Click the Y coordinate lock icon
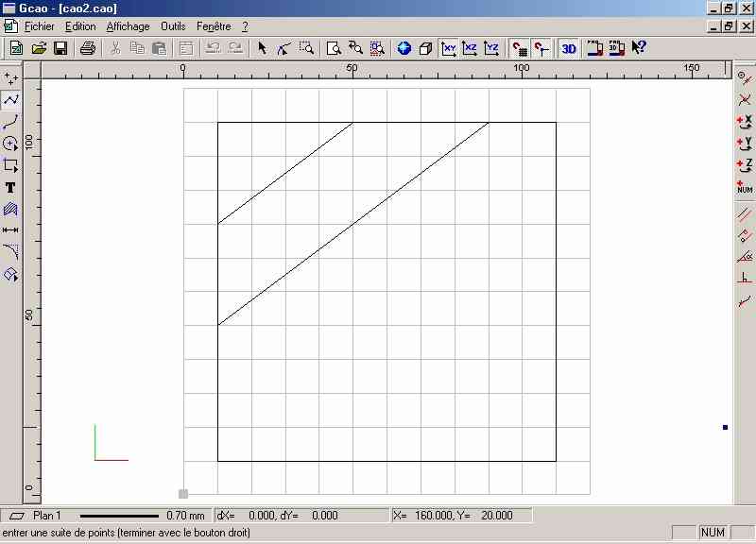This screenshot has height=544, width=756. (745, 144)
